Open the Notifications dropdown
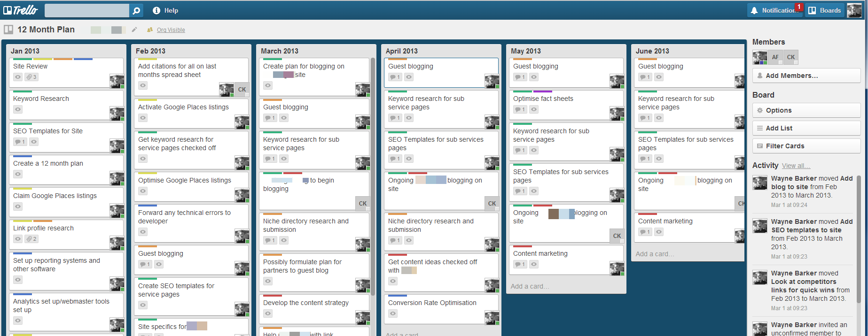Screen dimensions: 868x336 774,10
